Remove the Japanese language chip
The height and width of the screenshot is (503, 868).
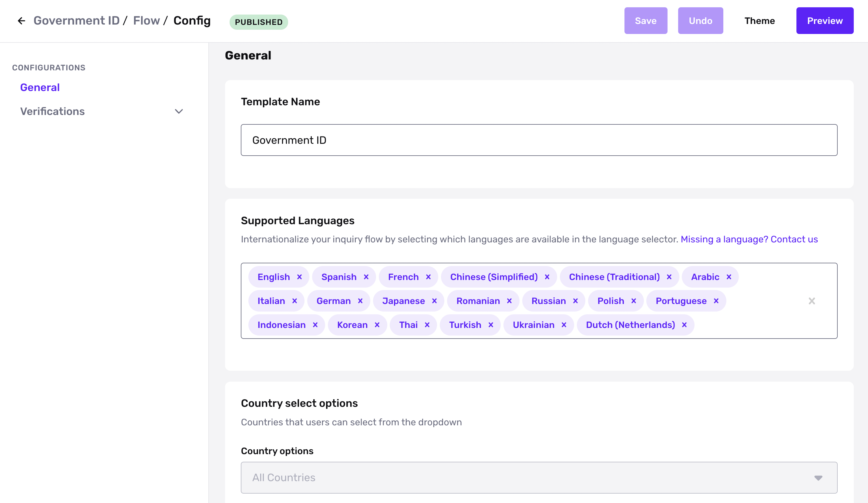434,301
